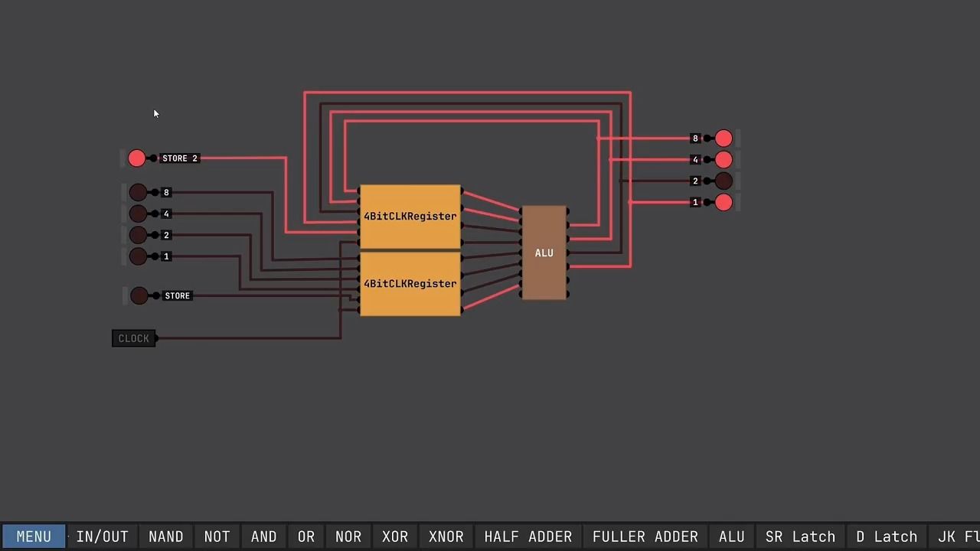Open the MENU button
The width and height of the screenshot is (980, 551).
pos(34,536)
